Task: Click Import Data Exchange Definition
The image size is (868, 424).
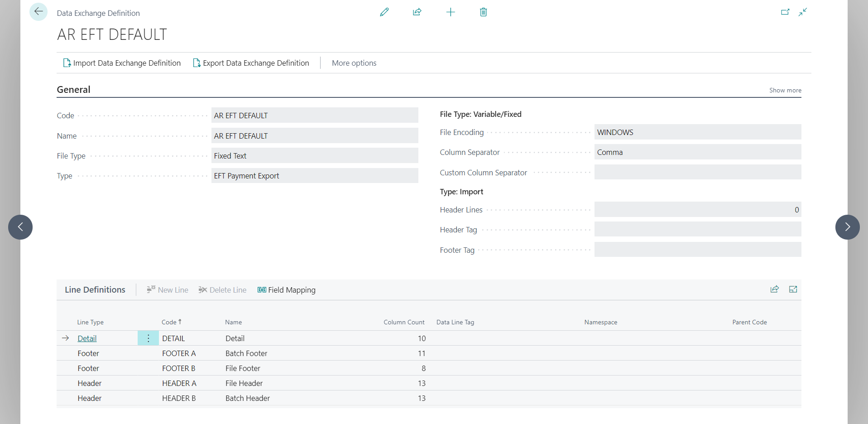Action: click(x=122, y=63)
